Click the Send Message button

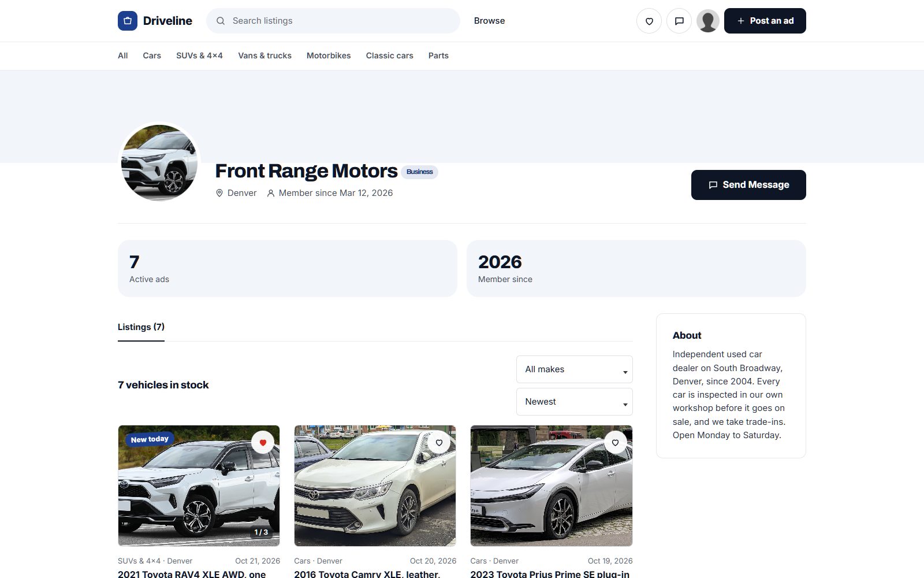(748, 185)
